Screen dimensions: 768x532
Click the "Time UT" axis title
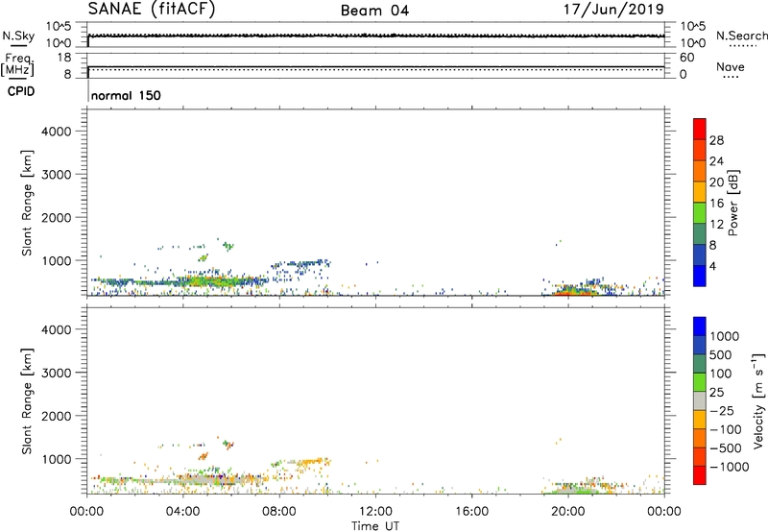[x=375, y=526]
